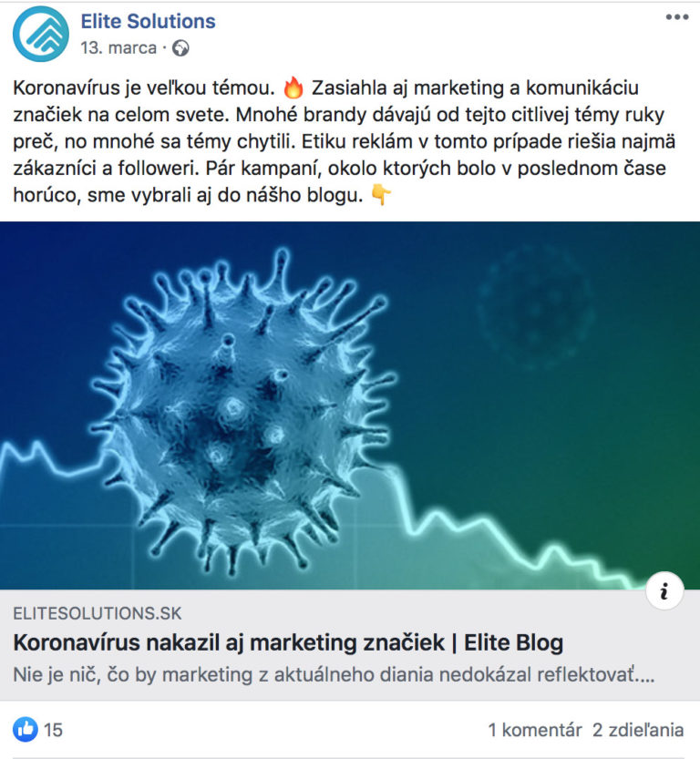Image resolution: width=700 pixels, height=759 pixels.
Task: Show the '2 zdieľania' shares list
Action: tap(638, 730)
